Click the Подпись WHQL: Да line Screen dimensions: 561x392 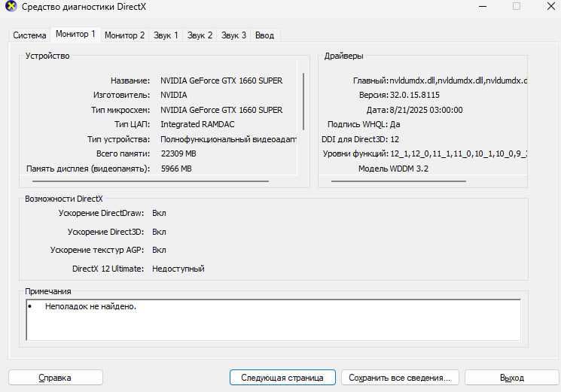tap(364, 124)
